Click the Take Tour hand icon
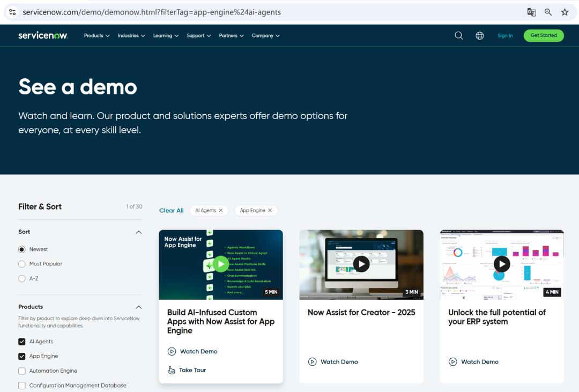 (x=172, y=370)
